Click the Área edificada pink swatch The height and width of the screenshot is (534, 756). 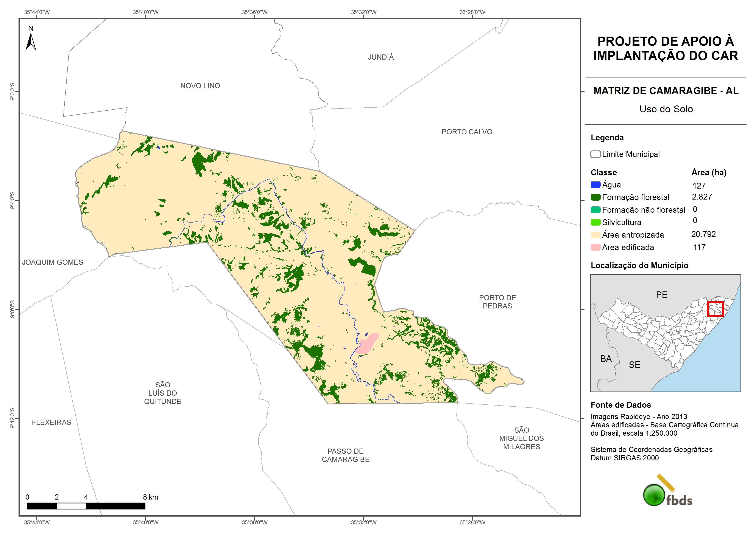(595, 247)
